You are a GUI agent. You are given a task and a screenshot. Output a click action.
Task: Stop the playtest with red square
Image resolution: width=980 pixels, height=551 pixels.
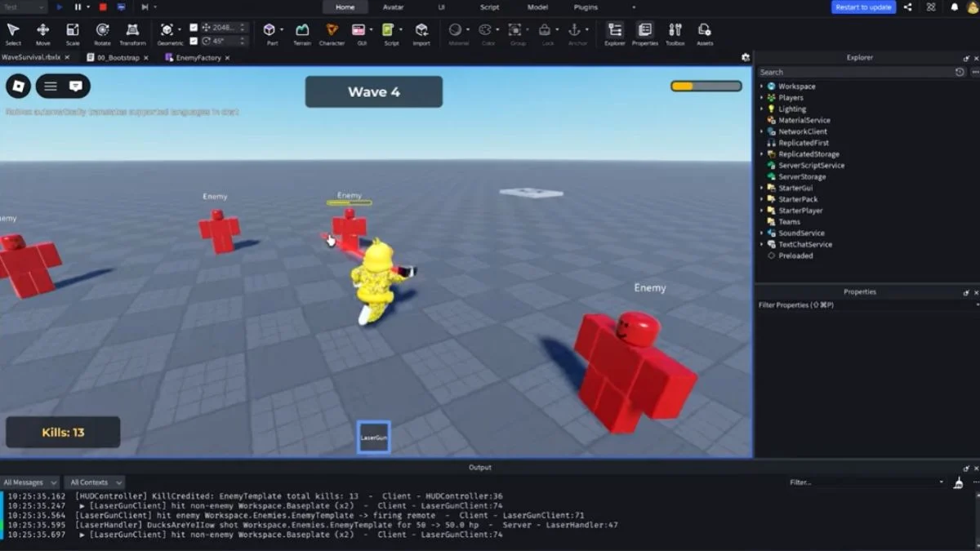click(x=103, y=7)
